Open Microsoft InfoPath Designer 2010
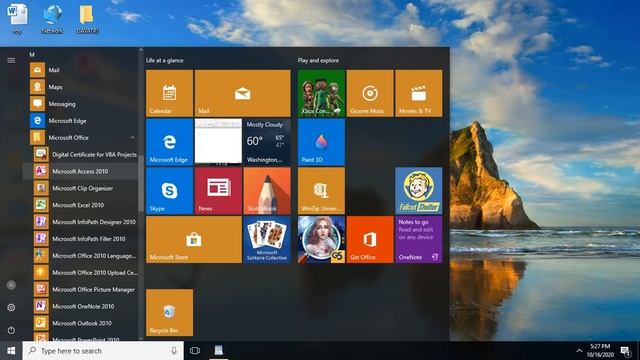The width and height of the screenshot is (640, 360). click(x=81, y=222)
